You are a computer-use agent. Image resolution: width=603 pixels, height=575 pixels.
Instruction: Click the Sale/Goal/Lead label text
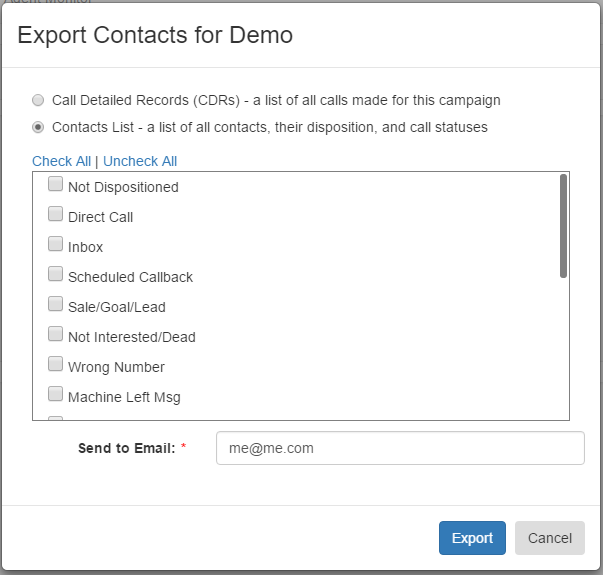[x=117, y=307]
